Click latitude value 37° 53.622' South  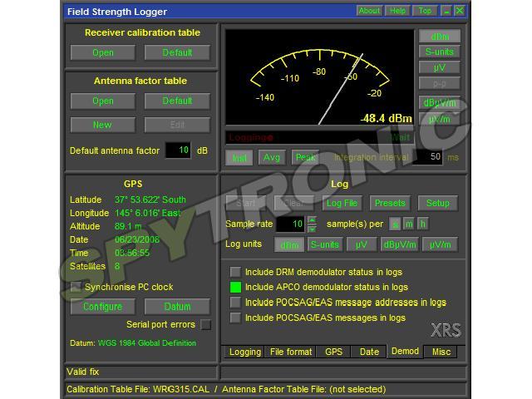[150, 199]
